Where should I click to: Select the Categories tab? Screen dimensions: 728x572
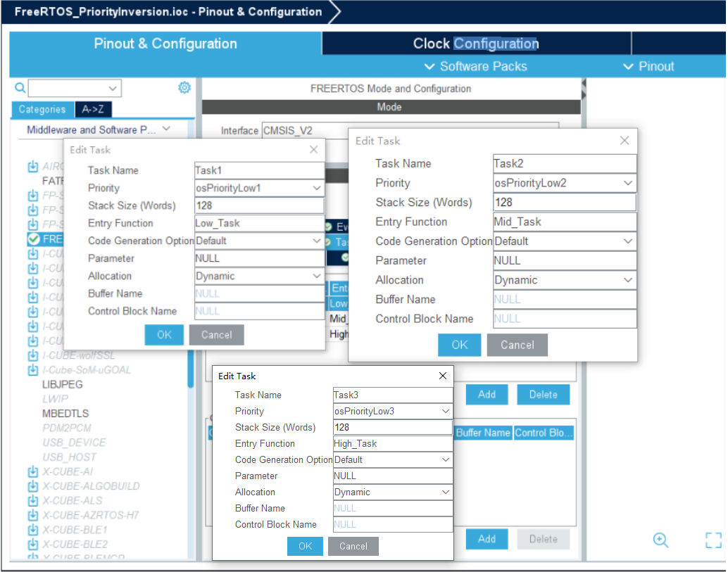pos(42,110)
